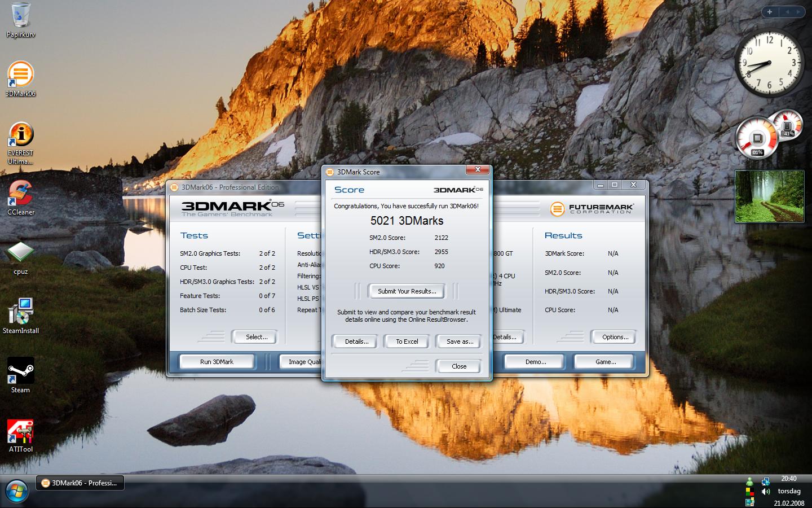Click the network connection tray icon
The height and width of the screenshot is (508, 812).
pos(765,481)
